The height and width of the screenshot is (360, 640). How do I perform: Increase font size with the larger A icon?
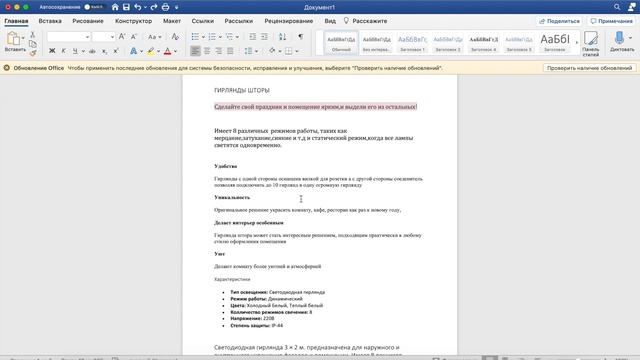coord(122,37)
